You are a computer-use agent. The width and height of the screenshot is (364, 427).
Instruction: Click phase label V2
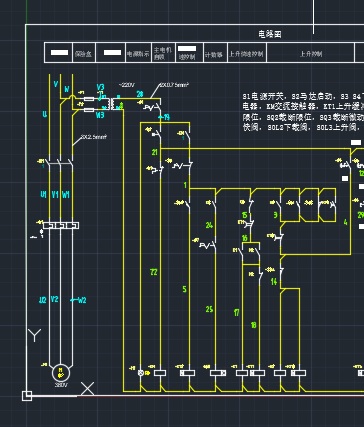point(54,299)
